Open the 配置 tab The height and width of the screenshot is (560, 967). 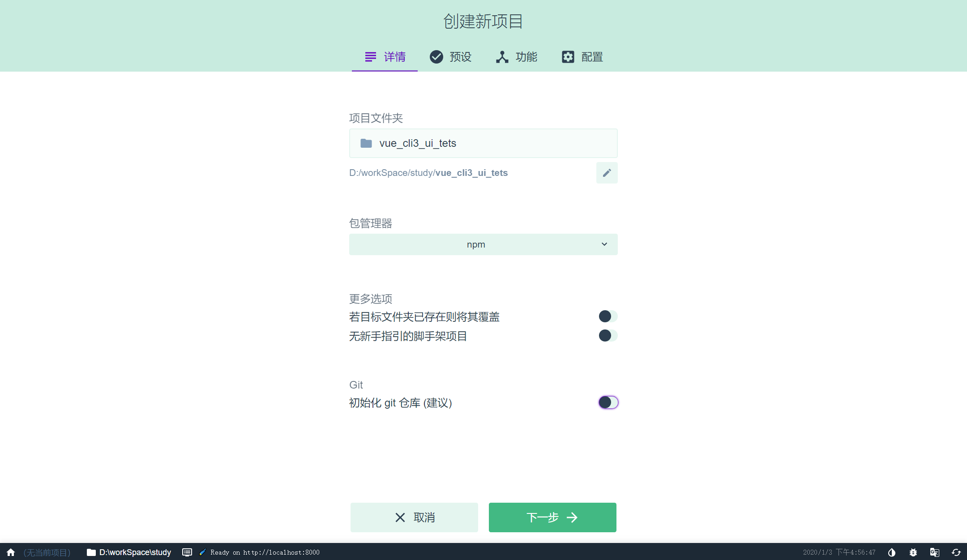coord(582,57)
